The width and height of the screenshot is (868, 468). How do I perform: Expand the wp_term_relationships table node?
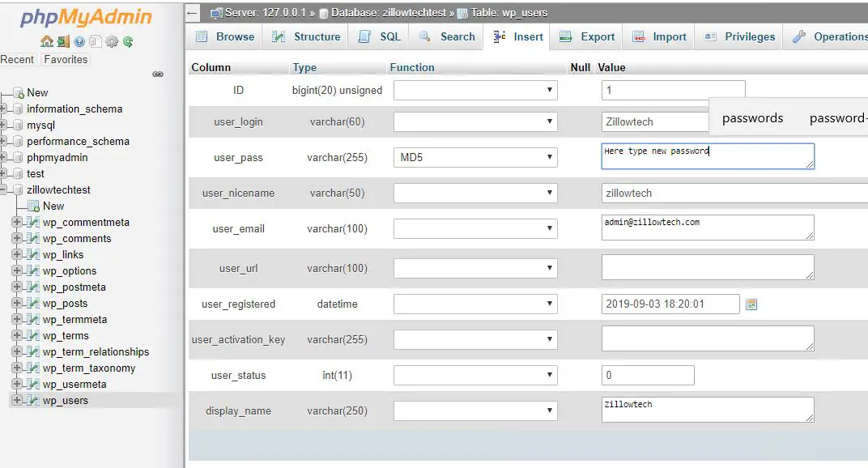point(17,351)
